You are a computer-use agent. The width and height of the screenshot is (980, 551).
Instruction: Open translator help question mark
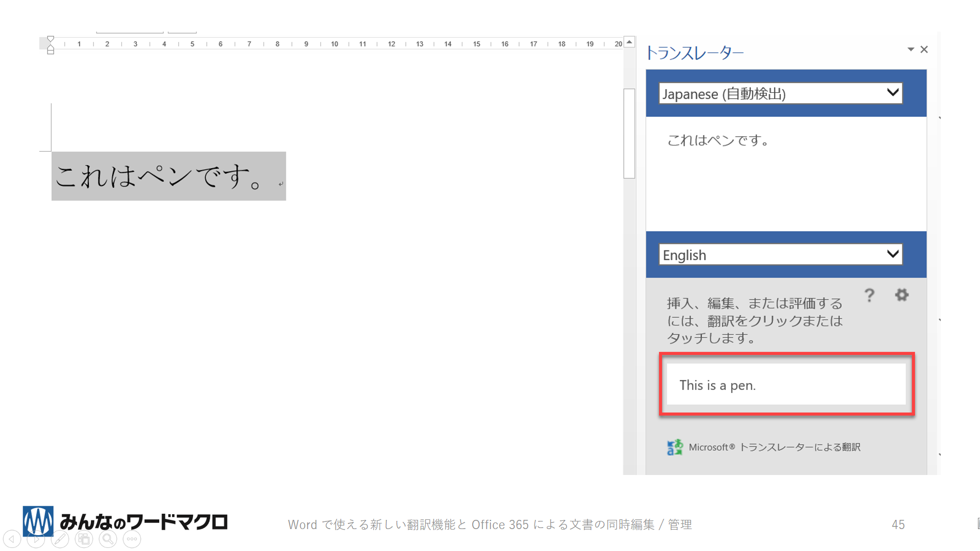click(x=869, y=295)
